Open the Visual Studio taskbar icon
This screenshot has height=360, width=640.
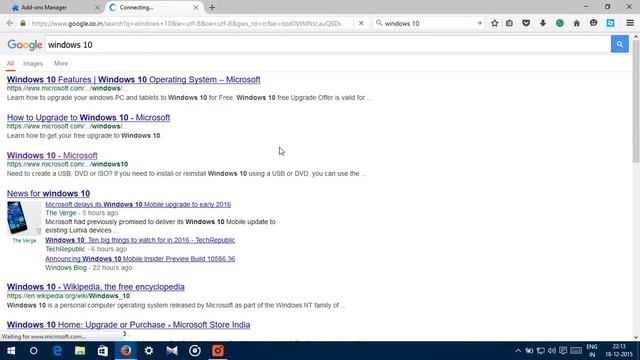(x=172, y=351)
